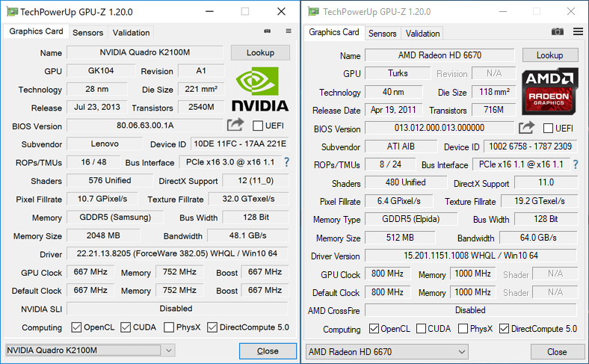589x364 pixels.
Task: Toggle the UEFI checkbox in AMD window
Action: coord(548,129)
